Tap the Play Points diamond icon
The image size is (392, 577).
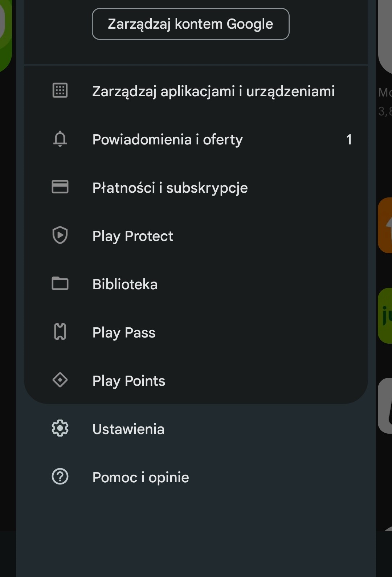[x=60, y=380]
